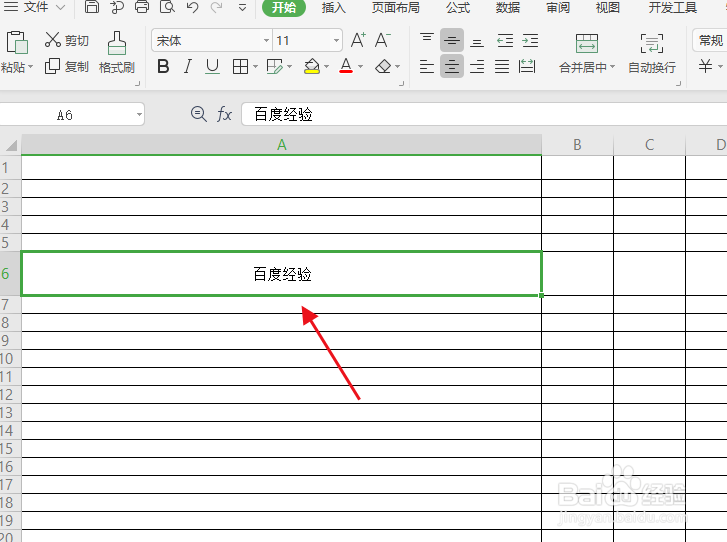Toggle Underline formatting
The width and height of the screenshot is (727, 542).
tap(212, 66)
